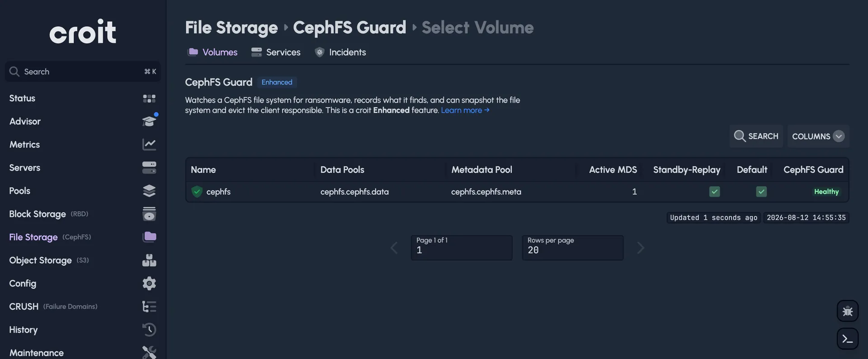868x359 pixels.
Task: Go to the next page arrow
Action: click(x=641, y=248)
